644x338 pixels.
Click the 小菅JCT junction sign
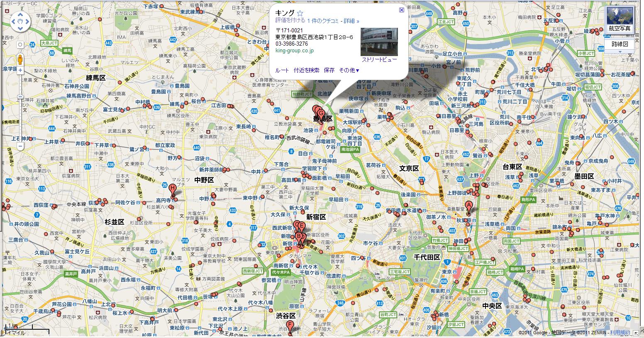tap(586, 54)
